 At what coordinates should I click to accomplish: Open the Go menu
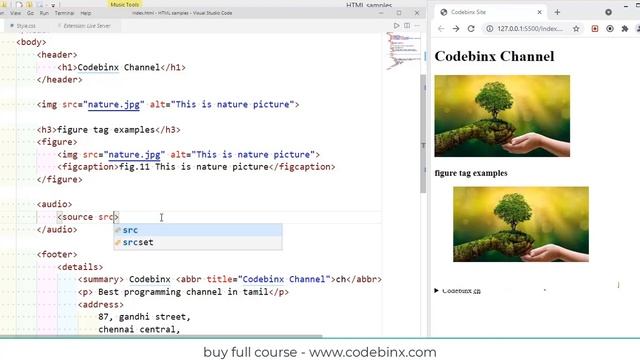(x=30, y=13)
